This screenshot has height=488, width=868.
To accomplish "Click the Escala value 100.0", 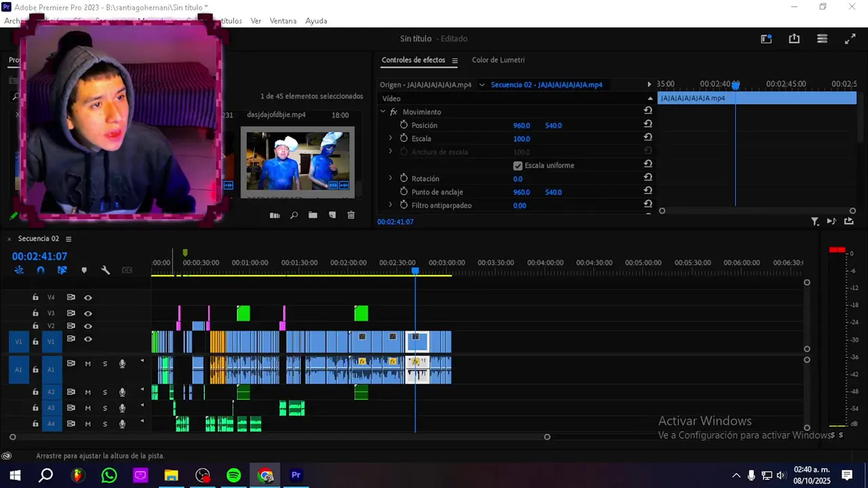I will click(521, 138).
